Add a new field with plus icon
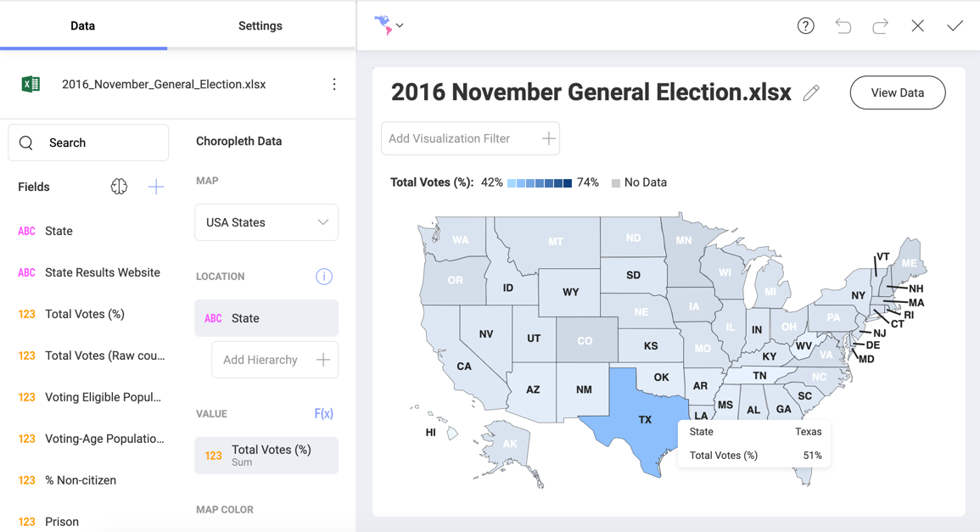 [155, 187]
